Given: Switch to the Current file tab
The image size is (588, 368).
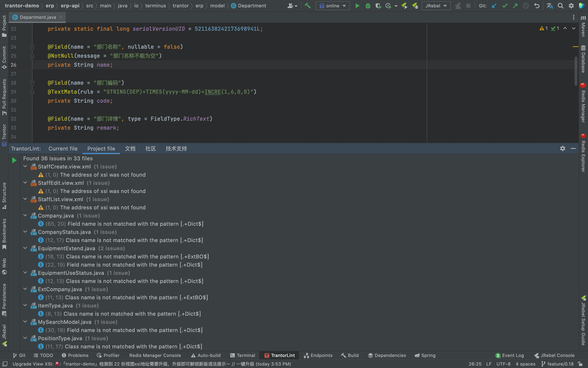Looking at the screenshot, I should pos(63,148).
